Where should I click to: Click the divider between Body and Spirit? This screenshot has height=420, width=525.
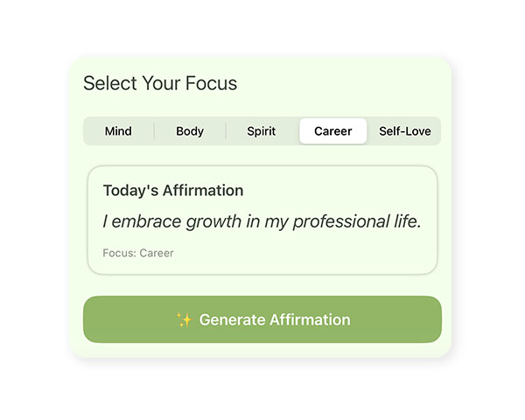point(226,131)
